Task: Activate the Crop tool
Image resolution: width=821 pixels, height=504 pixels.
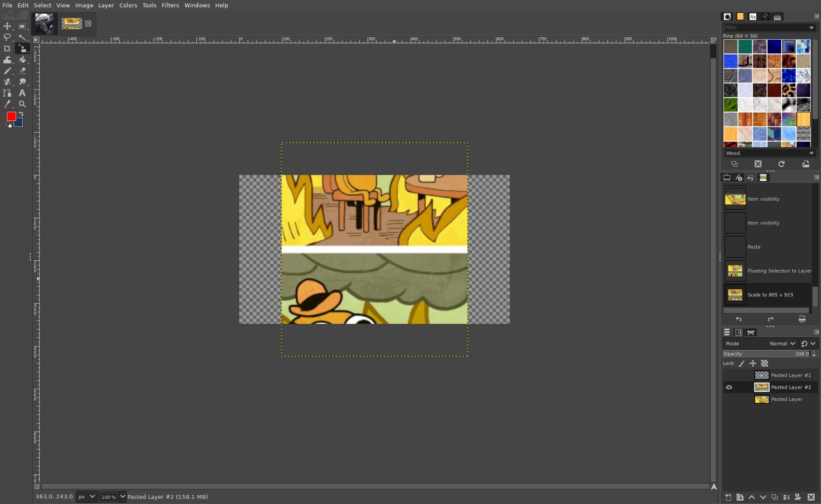Action: (8, 48)
